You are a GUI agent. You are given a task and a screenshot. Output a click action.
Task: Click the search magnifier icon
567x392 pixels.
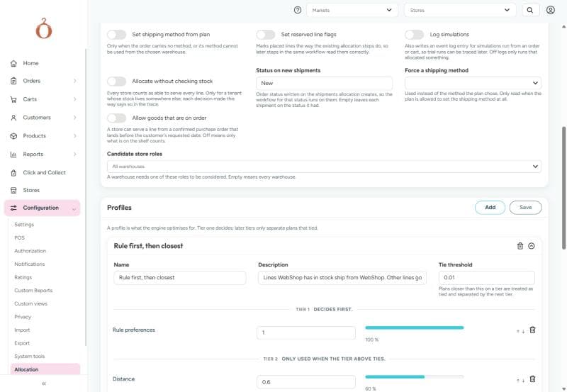point(530,10)
